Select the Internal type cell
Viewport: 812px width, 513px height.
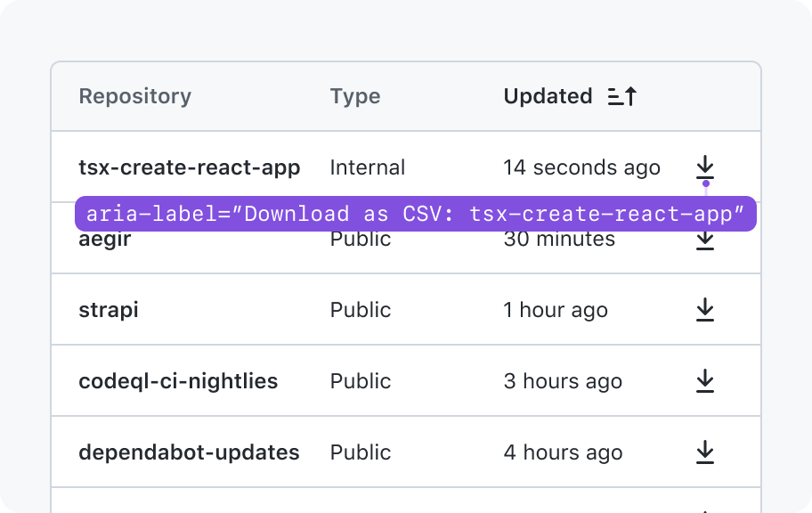368,167
